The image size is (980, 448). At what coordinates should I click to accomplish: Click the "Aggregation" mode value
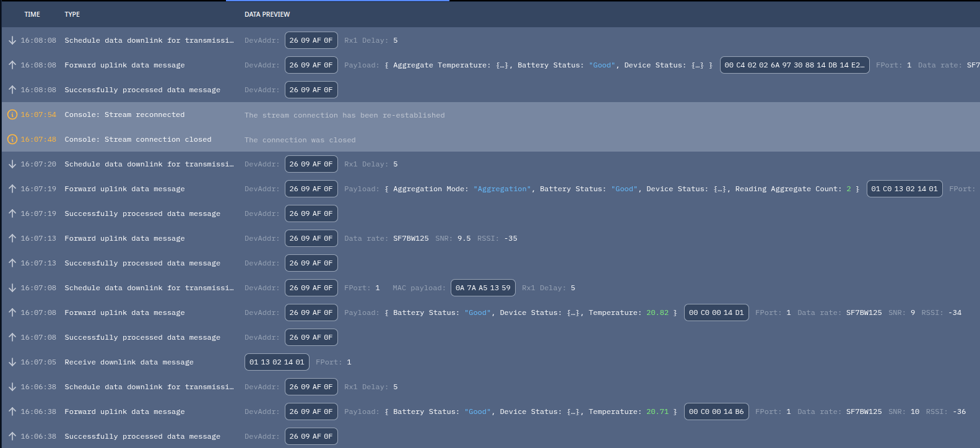click(502, 189)
